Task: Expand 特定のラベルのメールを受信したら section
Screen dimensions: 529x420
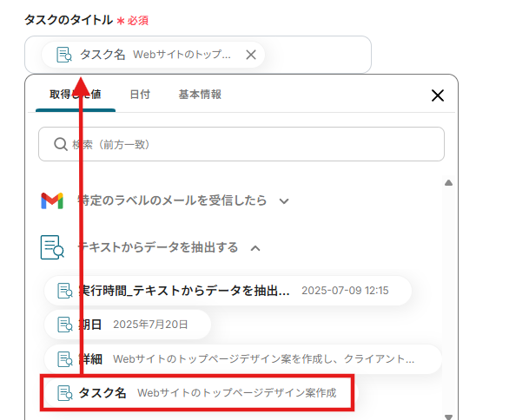Action: tap(284, 201)
